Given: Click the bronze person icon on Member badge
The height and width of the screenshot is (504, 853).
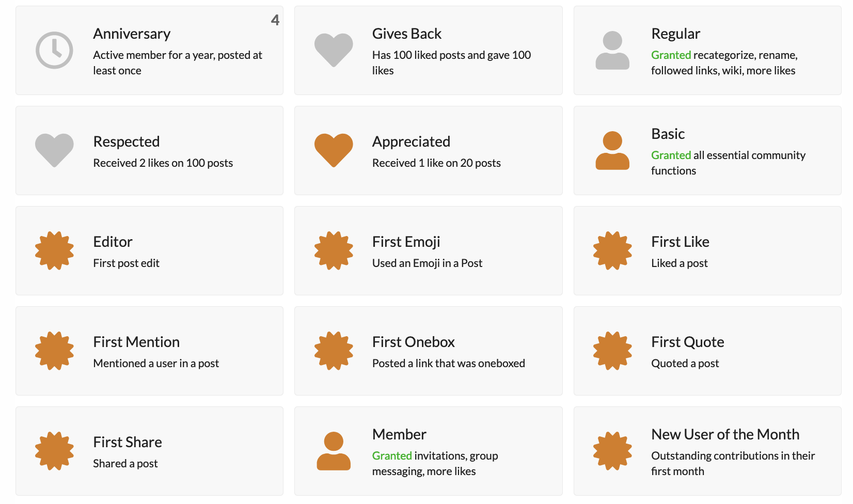Looking at the screenshot, I should pyautogui.click(x=334, y=451).
